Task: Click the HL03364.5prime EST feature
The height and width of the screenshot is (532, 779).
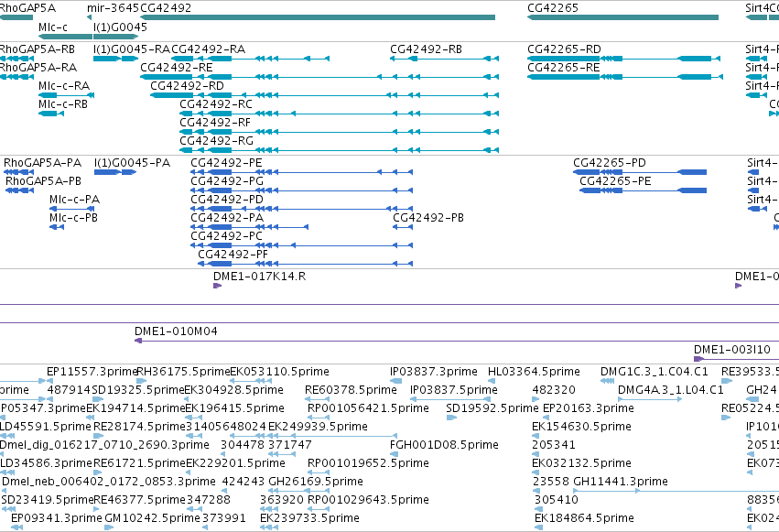Action: coord(492,381)
